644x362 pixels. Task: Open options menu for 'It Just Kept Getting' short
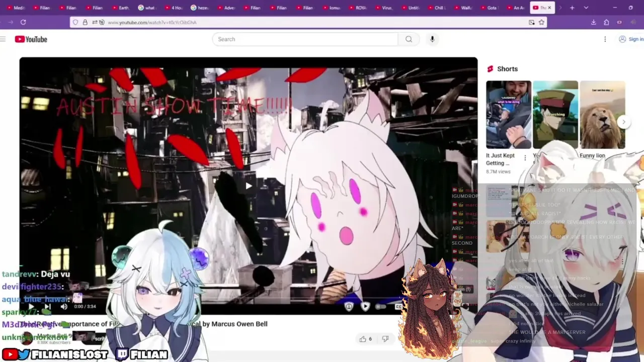[525, 158]
